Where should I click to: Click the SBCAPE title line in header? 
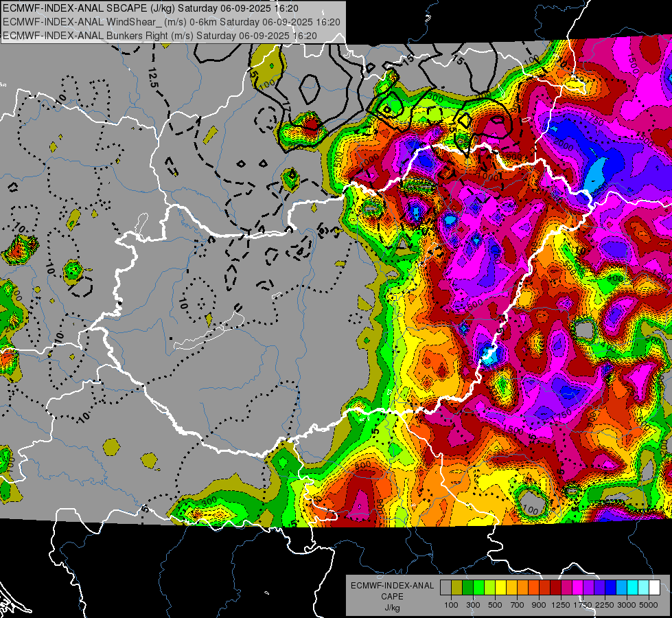tap(150, 8)
